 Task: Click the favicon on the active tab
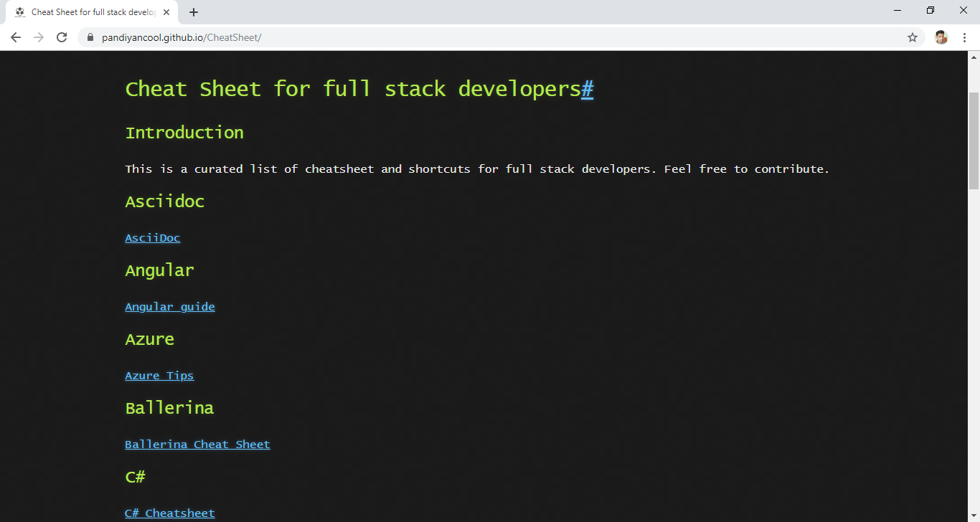[x=20, y=11]
